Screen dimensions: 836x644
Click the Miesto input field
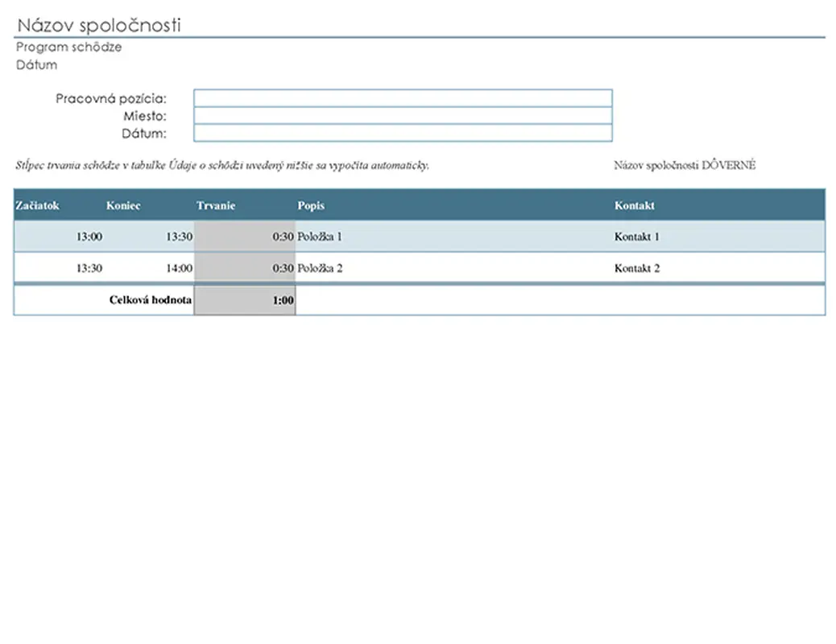click(402, 115)
